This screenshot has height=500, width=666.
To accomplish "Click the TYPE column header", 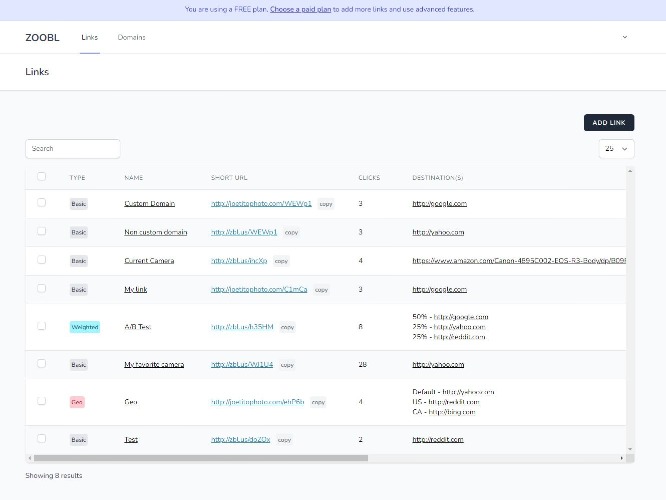I will (77, 178).
